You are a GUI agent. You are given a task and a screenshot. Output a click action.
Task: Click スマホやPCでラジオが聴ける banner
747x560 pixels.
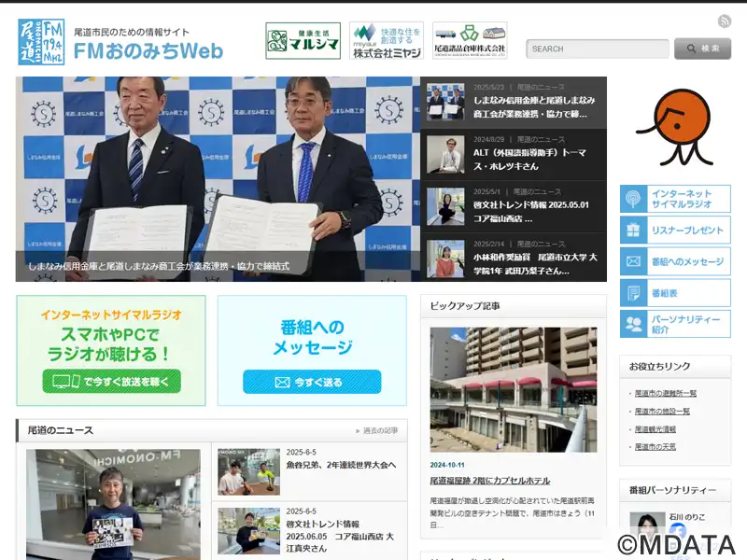coord(111,351)
